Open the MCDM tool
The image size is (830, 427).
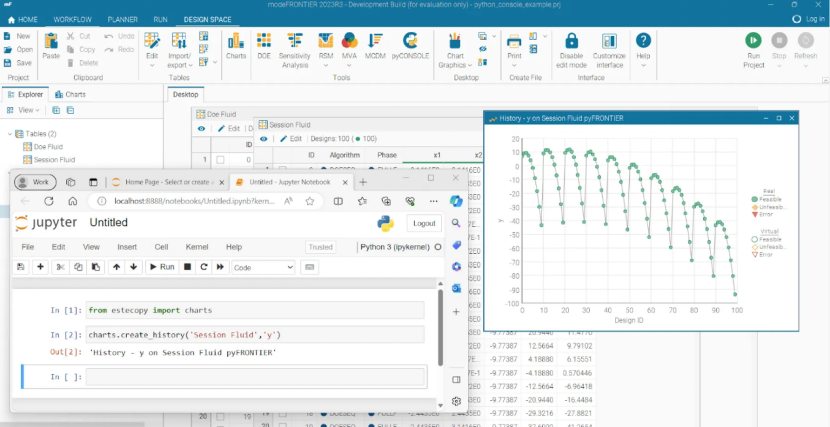[375, 46]
